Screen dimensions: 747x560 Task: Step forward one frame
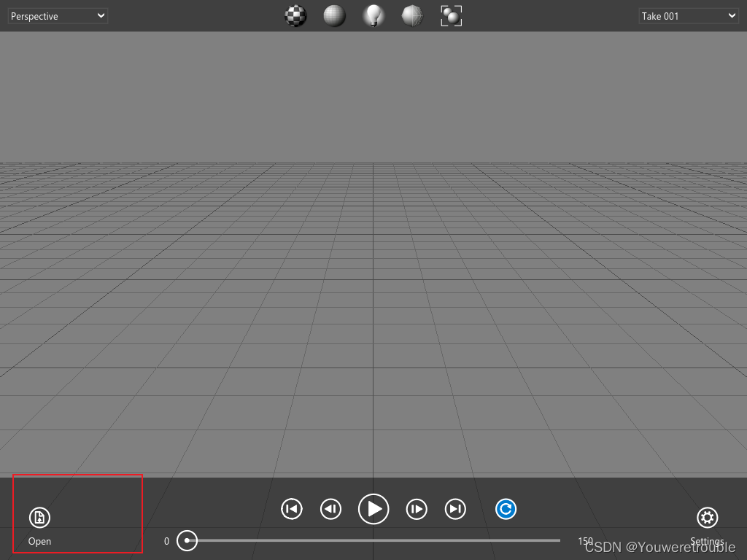point(417,509)
